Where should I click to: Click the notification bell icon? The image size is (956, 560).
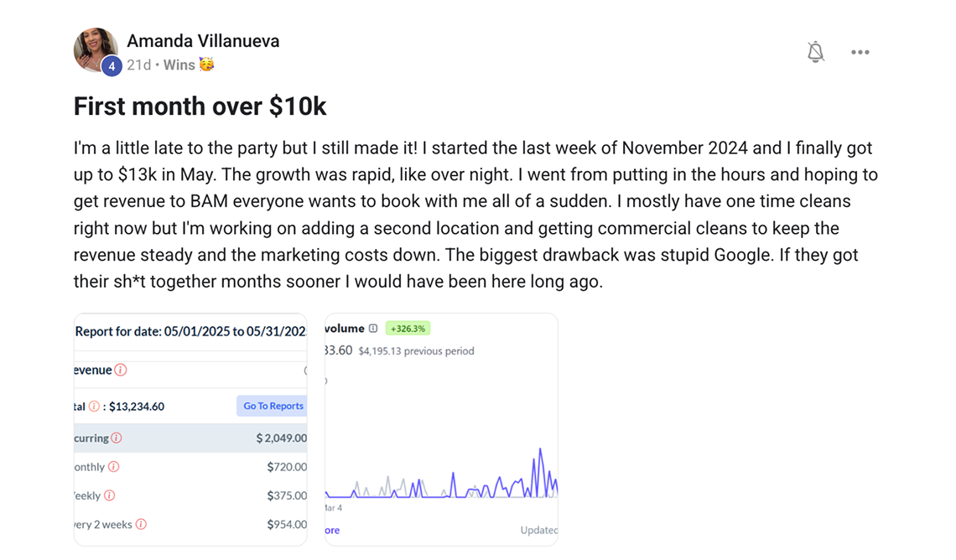point(815,52)
